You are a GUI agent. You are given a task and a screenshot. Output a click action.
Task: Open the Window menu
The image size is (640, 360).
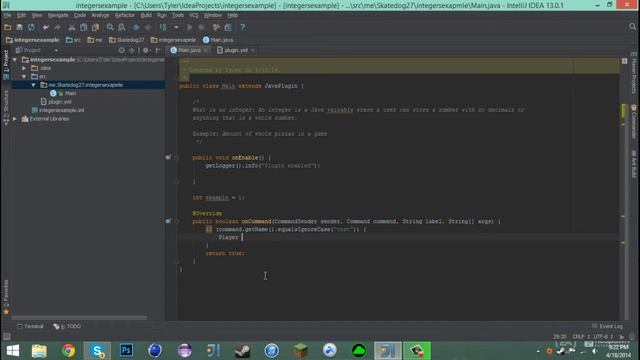pyautogui.click(x=213, y=15)
